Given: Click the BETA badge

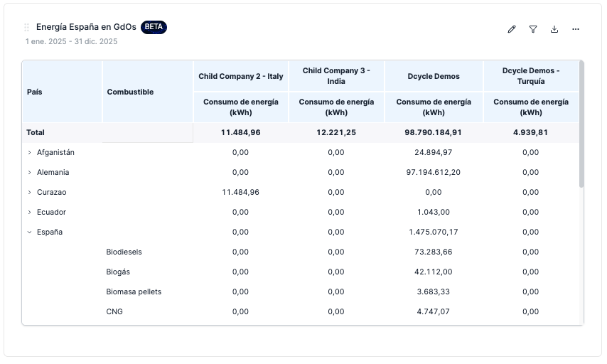Looking at the screenshot, I should (x=154, y=27).
